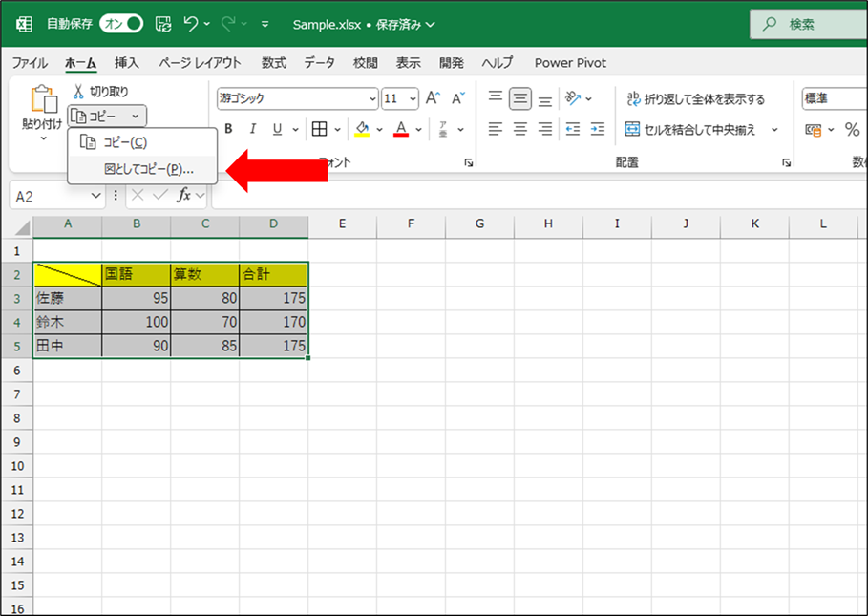The height and width of the screenshot is (616, 868).
Task: Click the Select All corner triangle
Action: pos(22,227)
